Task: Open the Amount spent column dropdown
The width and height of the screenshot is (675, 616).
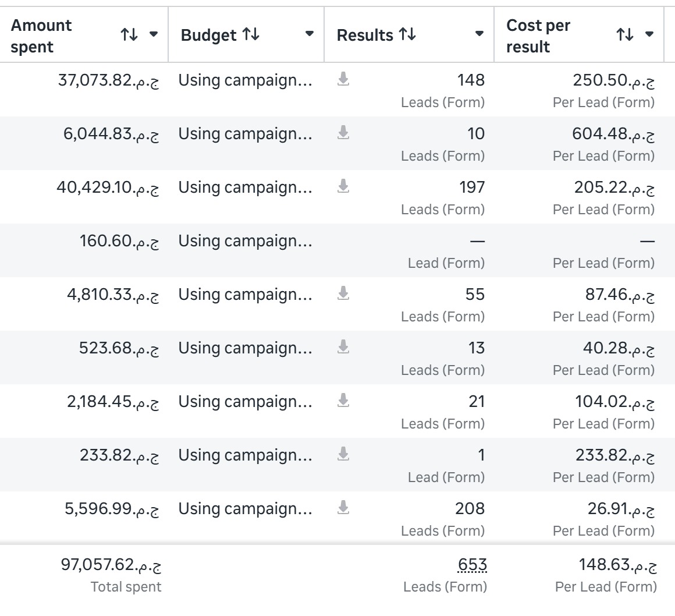Action: pyautogui.click(x=154, y=34)
